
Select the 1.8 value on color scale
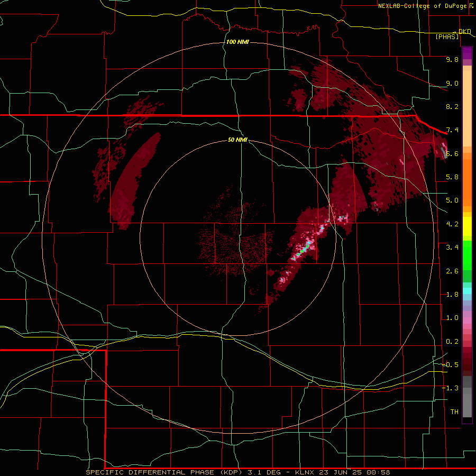[x=452, y=295]
